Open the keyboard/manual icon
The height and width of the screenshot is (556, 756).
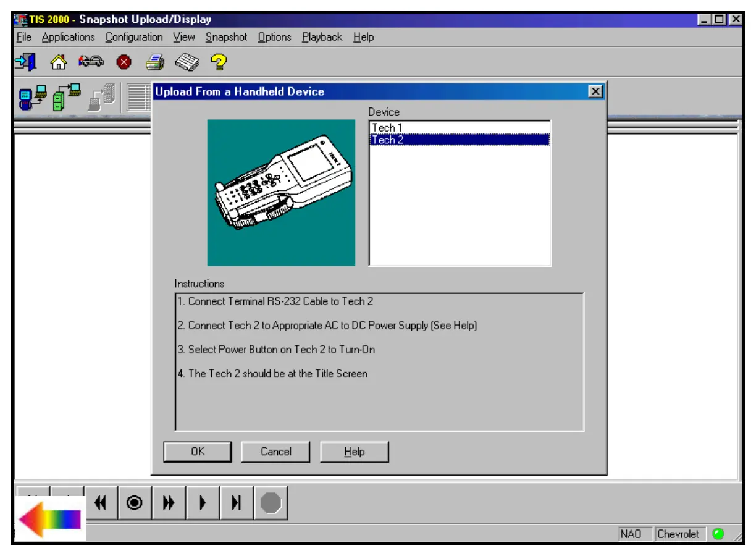click(x=187, y=62)
